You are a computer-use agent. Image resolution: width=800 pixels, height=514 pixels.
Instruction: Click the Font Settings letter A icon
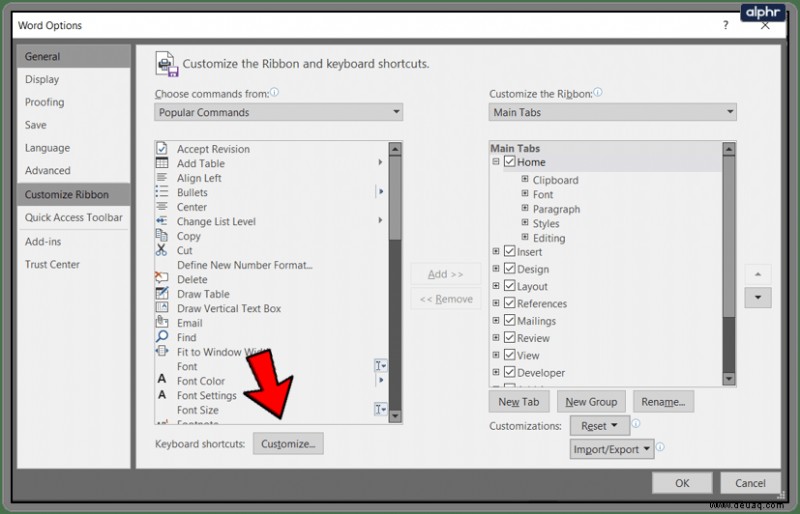click(162, 395)
